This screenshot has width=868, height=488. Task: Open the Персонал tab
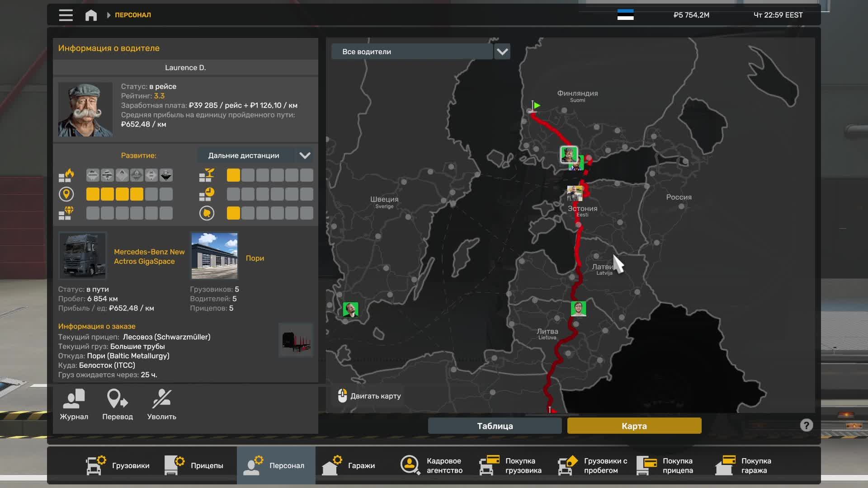pos(276,465)
